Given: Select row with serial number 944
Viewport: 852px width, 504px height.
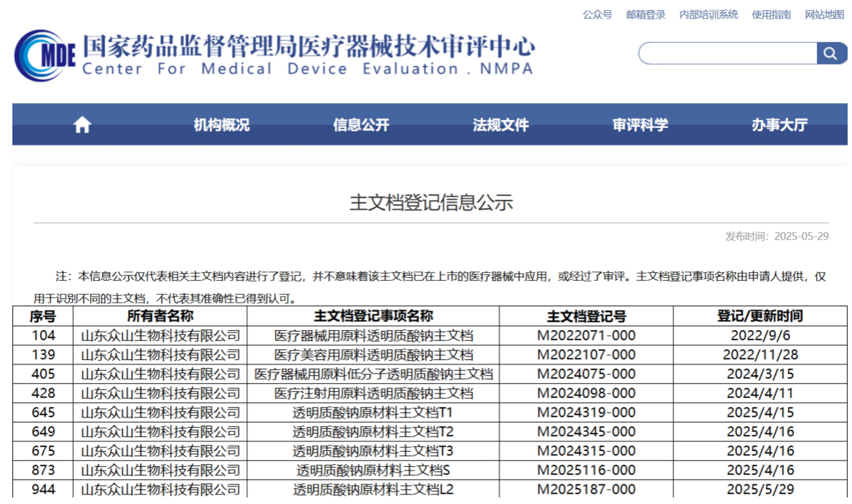Looking at the screenshot, I should [x=43, y=489].
